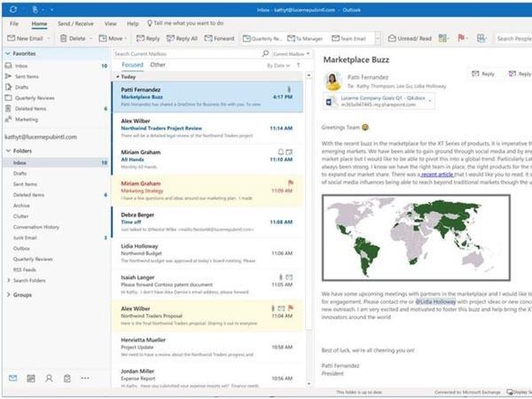The image size is (532, 399).
Task: Click the world map image in the email
Action: [x=416, y=238]
